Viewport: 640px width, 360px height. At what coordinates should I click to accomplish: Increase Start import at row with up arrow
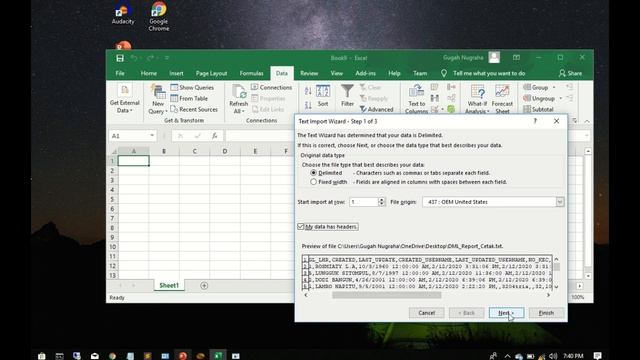382,200
